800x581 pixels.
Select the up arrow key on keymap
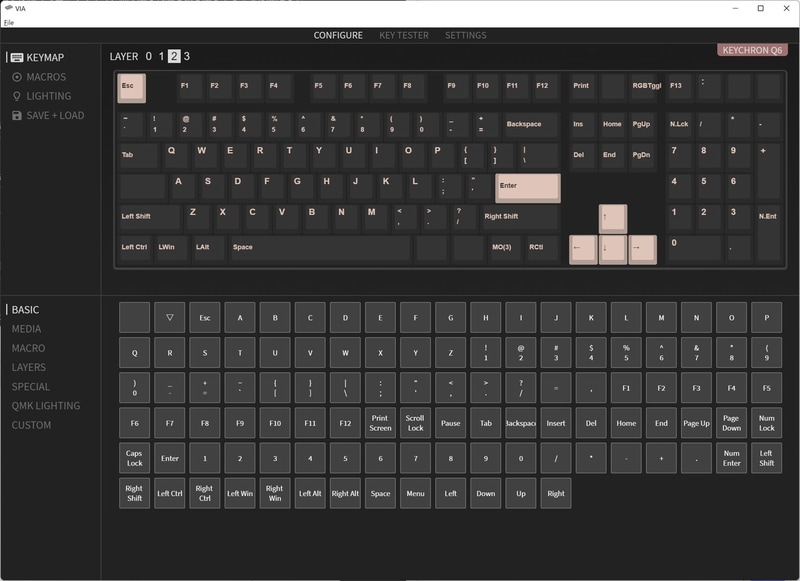coord(613,218)
